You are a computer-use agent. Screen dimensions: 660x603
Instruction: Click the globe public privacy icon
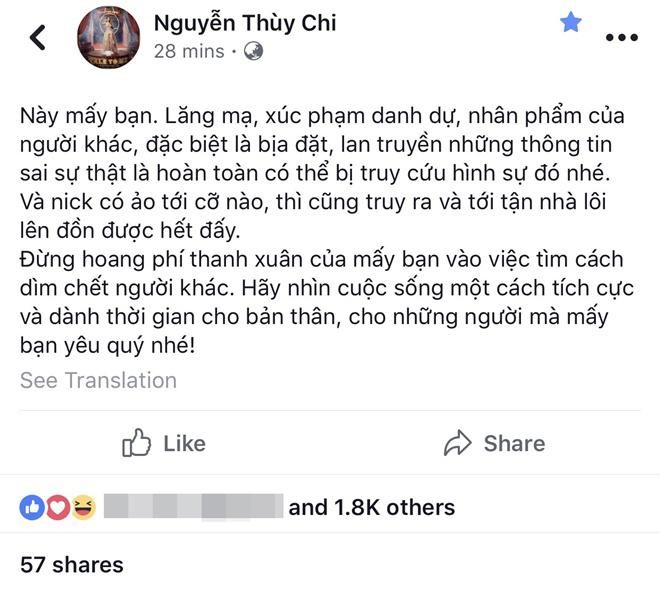[253, 51]
